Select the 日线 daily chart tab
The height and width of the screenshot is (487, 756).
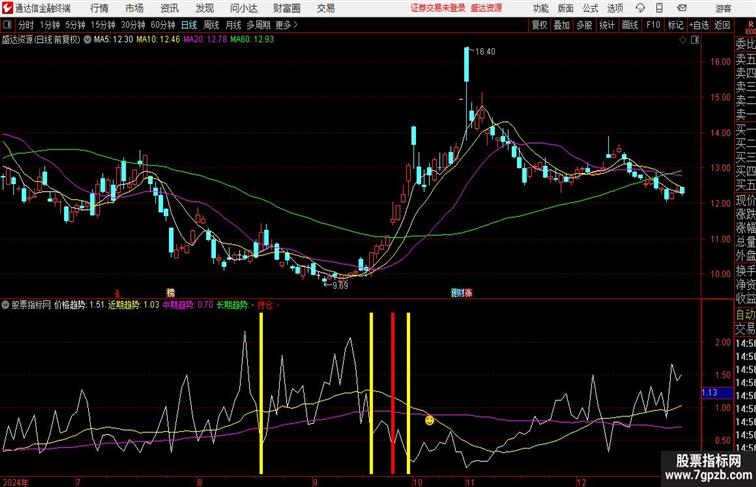click(x=189, y=25)
